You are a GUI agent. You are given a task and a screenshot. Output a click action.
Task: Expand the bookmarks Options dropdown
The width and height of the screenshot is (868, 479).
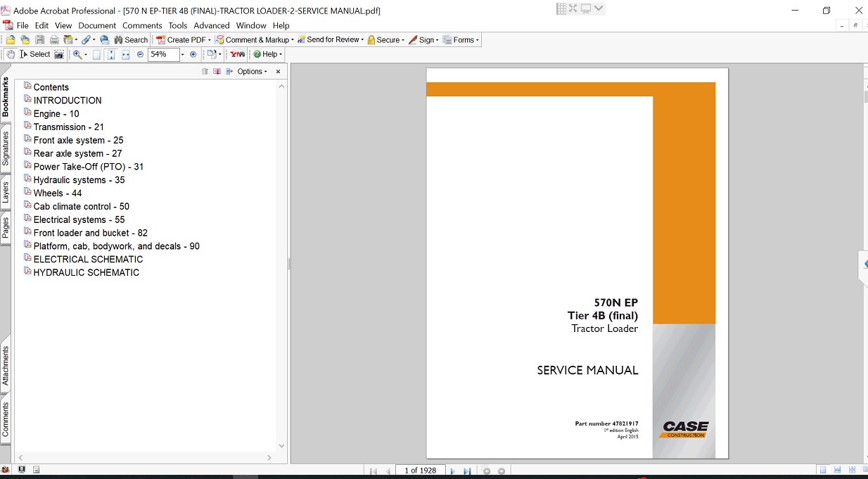253,72
